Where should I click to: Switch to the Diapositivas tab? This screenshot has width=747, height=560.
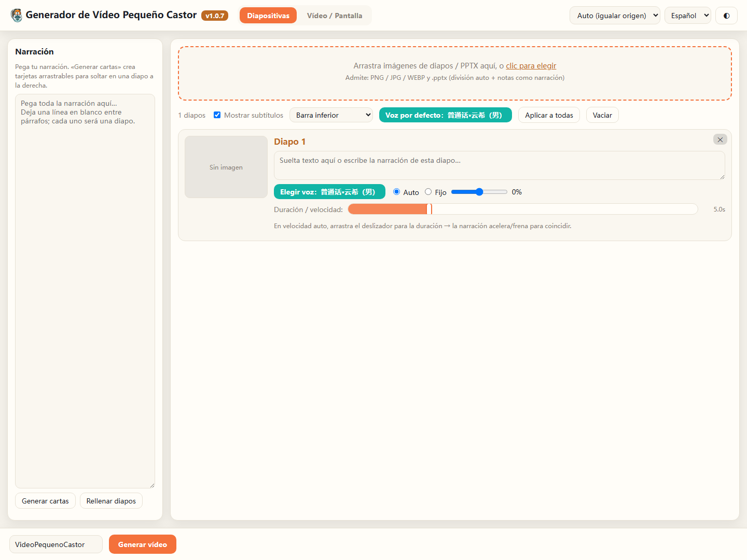pyautogui.click(x=268, y=16)
